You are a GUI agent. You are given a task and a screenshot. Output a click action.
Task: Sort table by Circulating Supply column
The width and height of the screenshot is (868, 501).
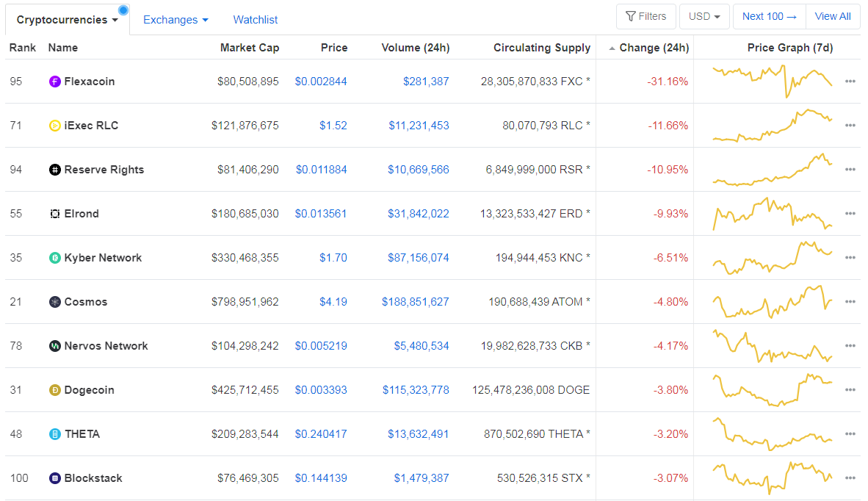(542, 48)
